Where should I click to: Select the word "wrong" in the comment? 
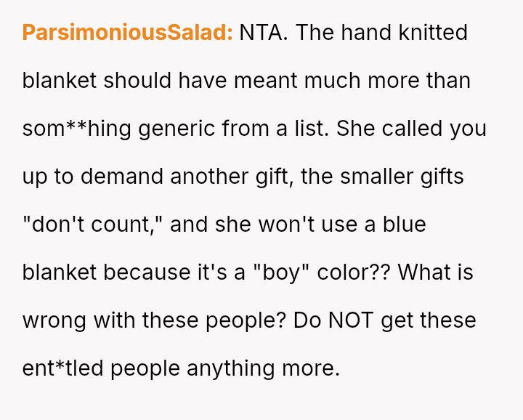pos(54,321)
